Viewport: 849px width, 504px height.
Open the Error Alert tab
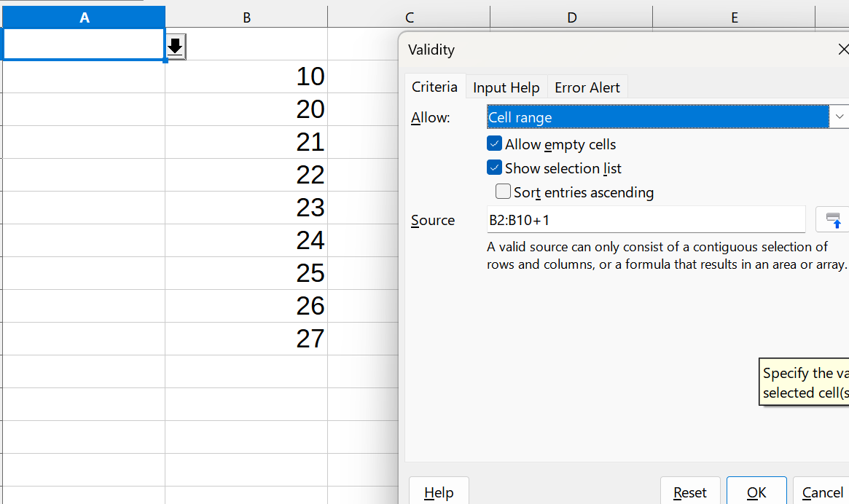[x=587, y=87]
